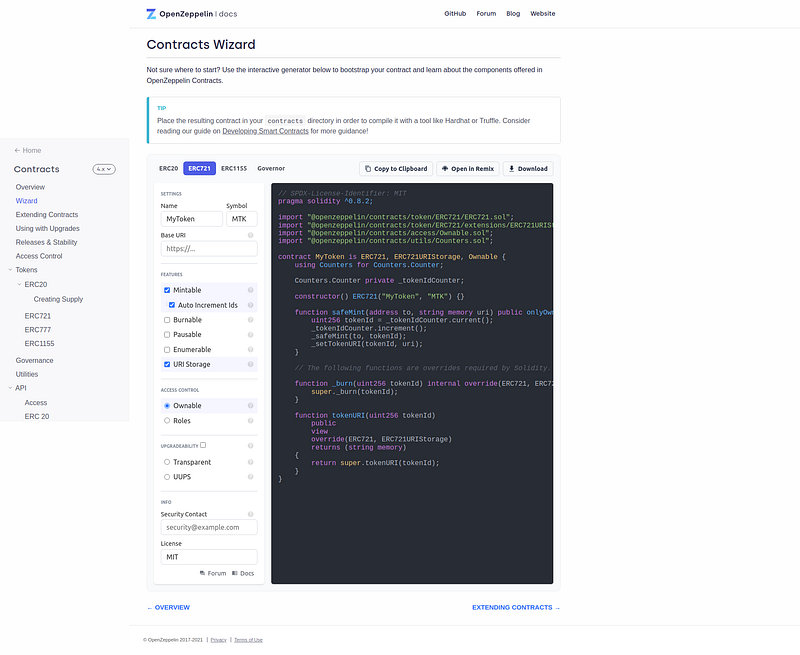Click the help icon next to Security Contact
This screenshot has width=800, height=655.
(250, 514)
